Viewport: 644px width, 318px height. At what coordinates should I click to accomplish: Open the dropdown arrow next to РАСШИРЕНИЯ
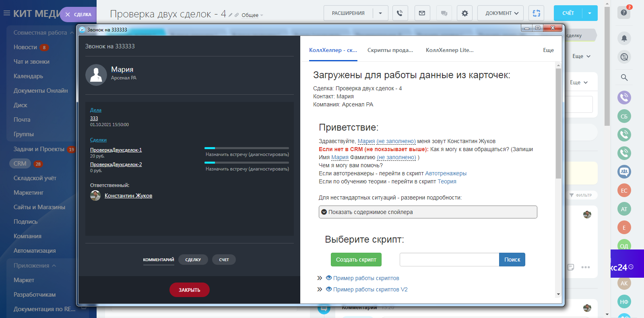pos(380,13)
